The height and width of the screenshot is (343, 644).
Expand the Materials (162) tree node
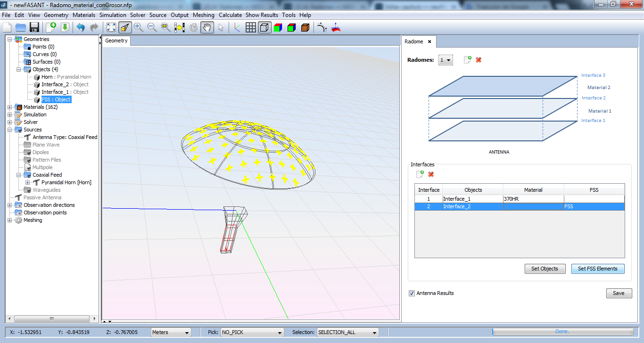click(10, 107)
